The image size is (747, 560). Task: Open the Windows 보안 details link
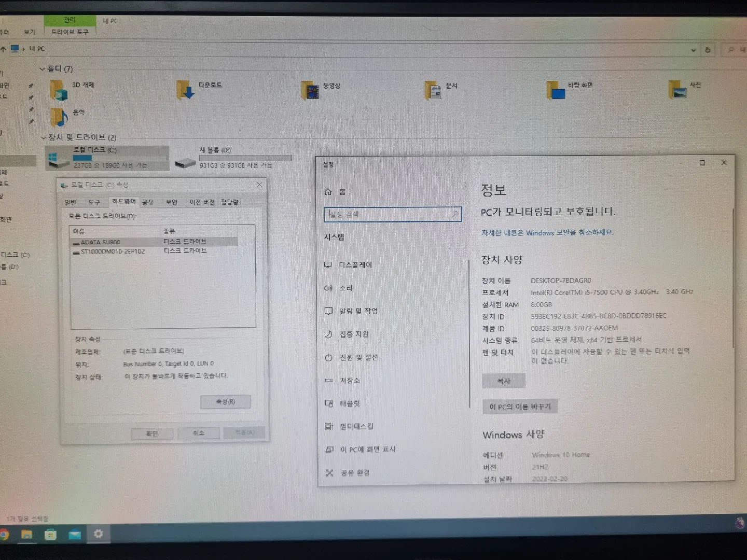[547, 233]
